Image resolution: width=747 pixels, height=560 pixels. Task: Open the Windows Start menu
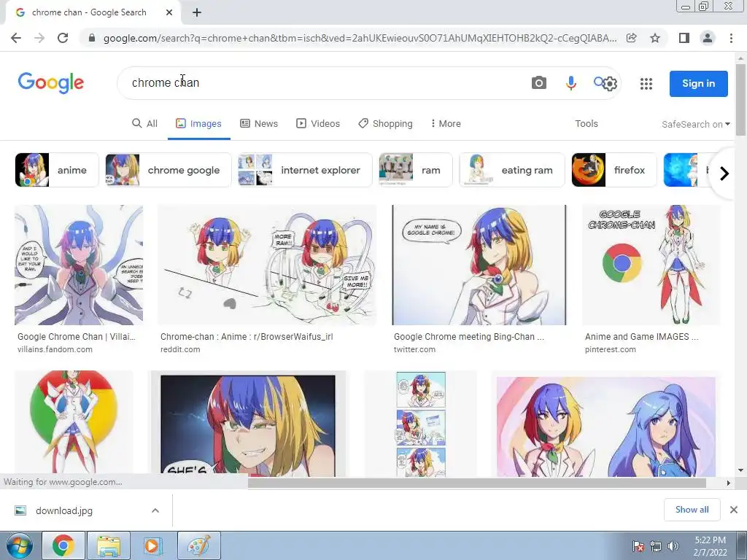(19, 545)
